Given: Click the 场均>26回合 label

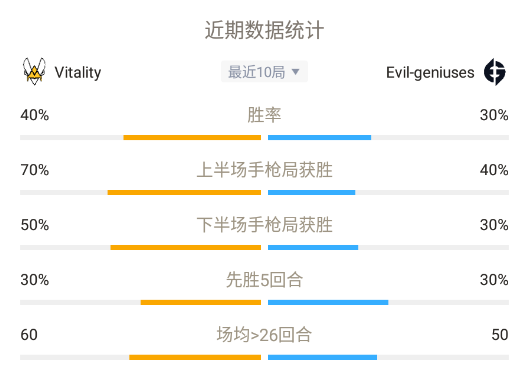Looking at the screenshot, I should [x=265, y=335].
